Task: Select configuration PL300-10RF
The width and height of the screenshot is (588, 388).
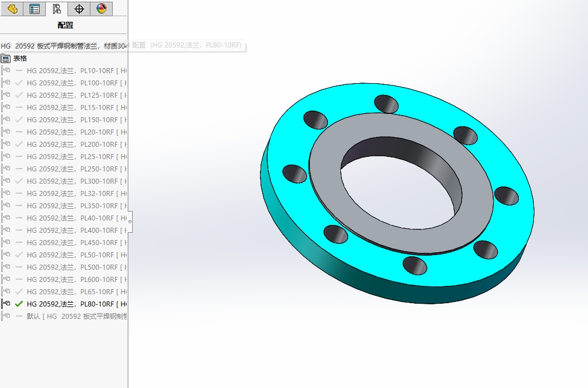Action: 76,181
